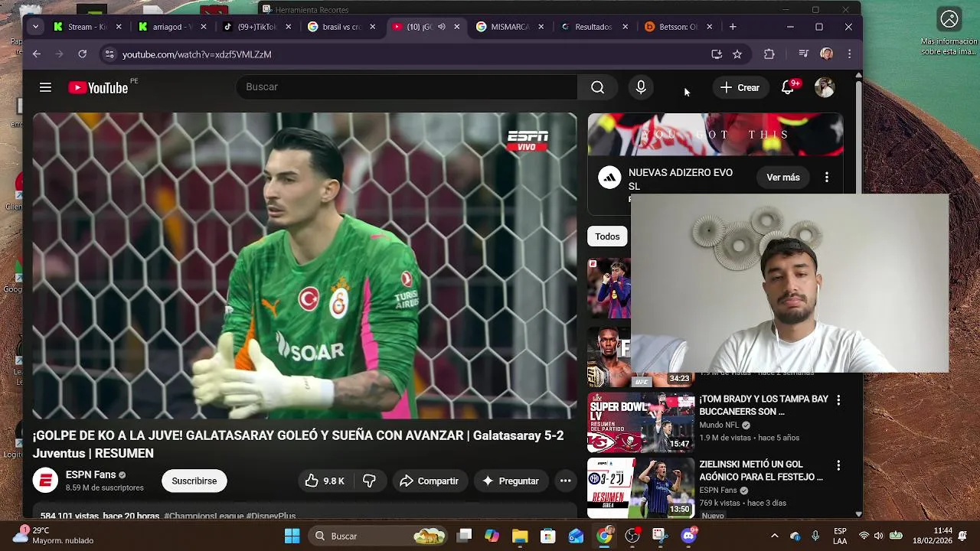Viewport: 980px width, 551px height.
Task: Switch to the Stream Kick tab
Action: pyautogui.click(x=87, y=27)
